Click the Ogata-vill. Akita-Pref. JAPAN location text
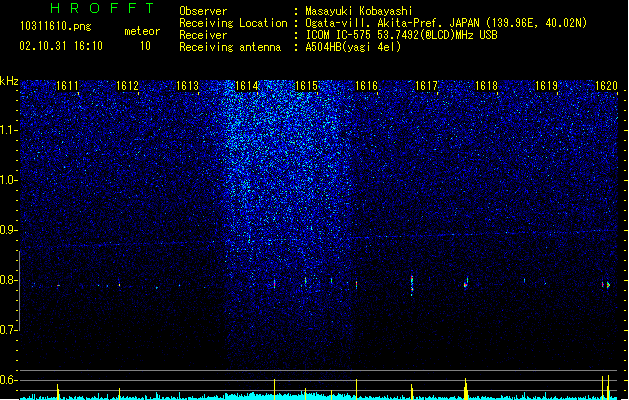This screenshot has width=629, height=400. click(x=394, y=23)
